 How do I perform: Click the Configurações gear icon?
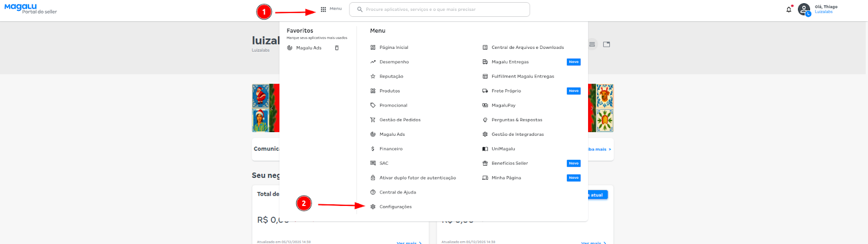(373, 207)
